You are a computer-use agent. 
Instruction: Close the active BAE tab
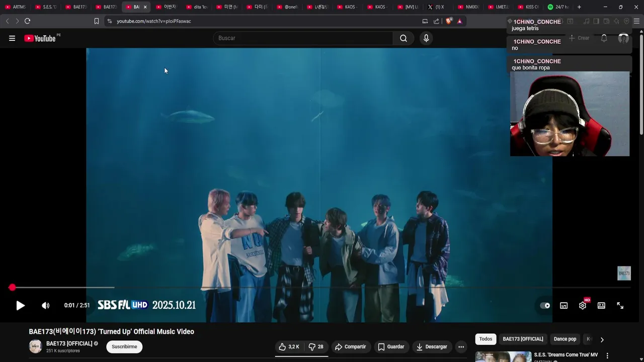145,7
